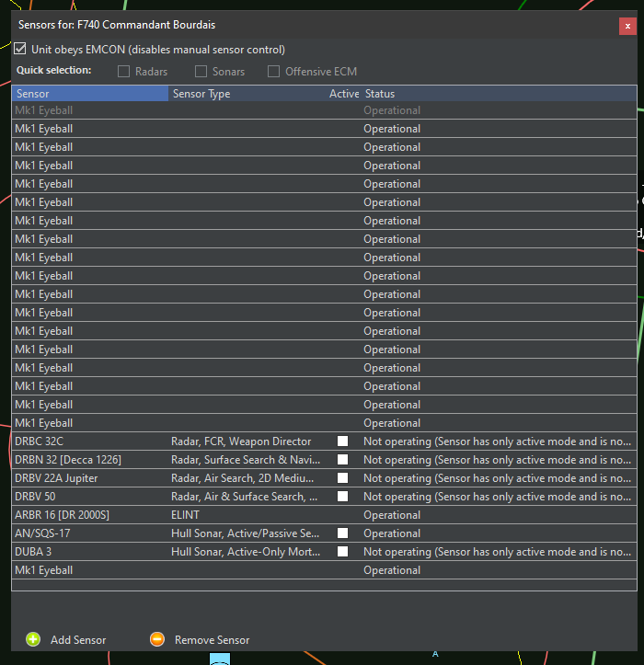Sort by the Status column header
This screenshot has width=644, height=665.
click(499, 93)
